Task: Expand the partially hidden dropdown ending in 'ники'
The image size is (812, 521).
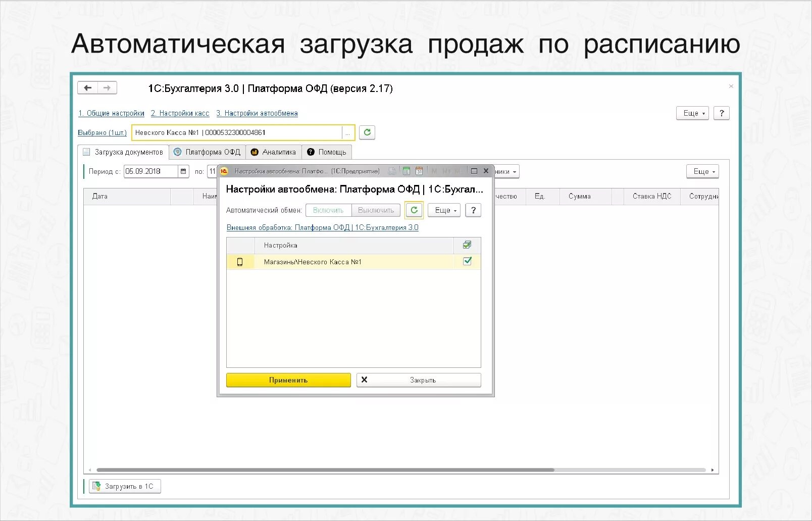Action: coord(506,171)
